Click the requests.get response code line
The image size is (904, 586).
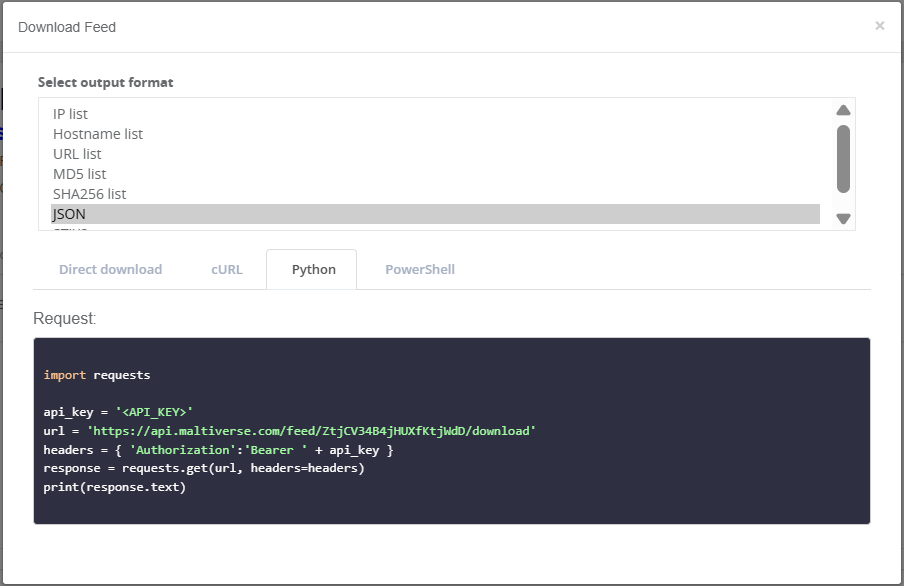coord(204,468)
